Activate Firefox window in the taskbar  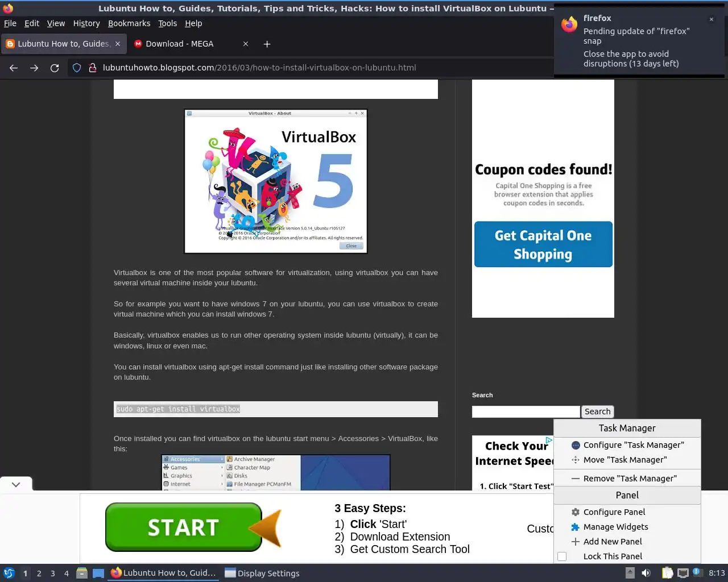(x=164, y=573)
